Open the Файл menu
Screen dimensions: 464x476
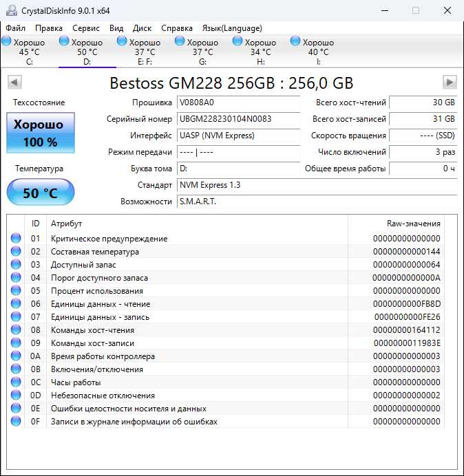(15, 28)
